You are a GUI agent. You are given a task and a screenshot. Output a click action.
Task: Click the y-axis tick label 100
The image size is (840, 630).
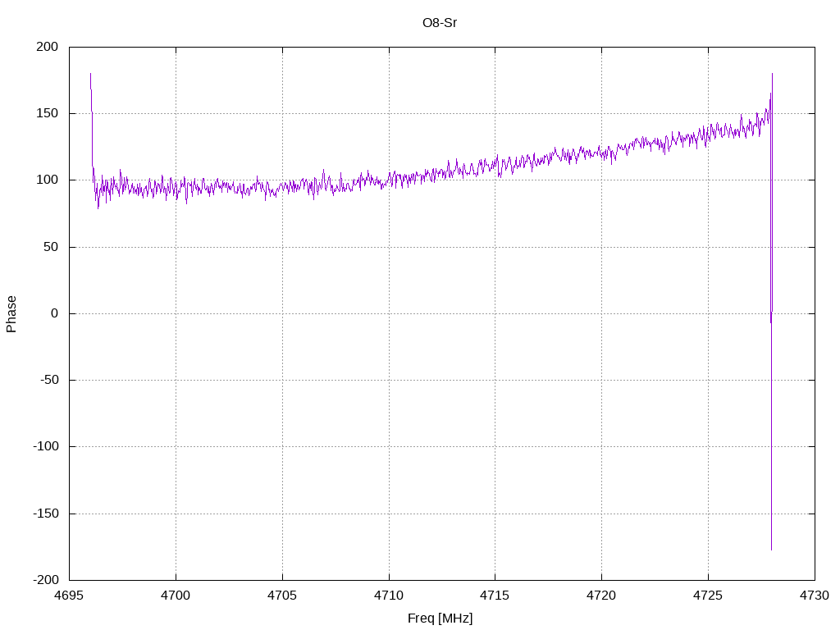click(x=47, y=180)
